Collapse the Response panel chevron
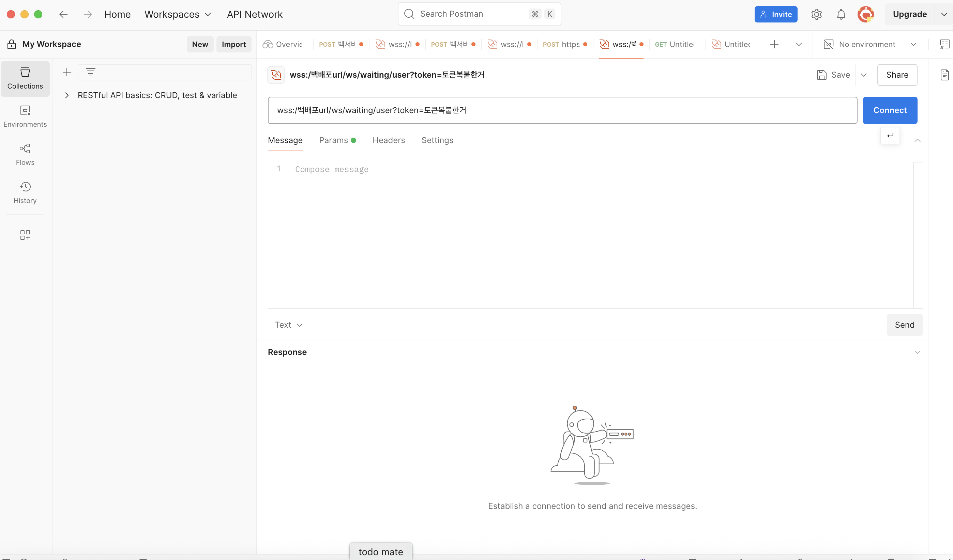Screen dimensions: 953x560 tap(917, 352)
